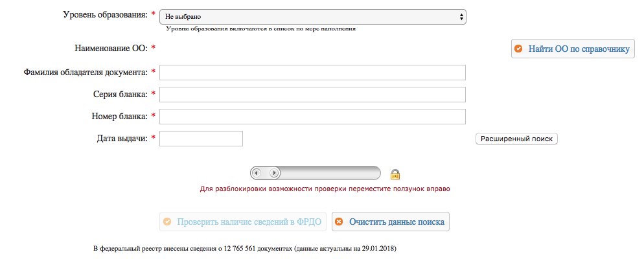Click the checkmark icon on Проверить наличие сведений
Viewport: 644px width, 263px height.
point(167,222)
